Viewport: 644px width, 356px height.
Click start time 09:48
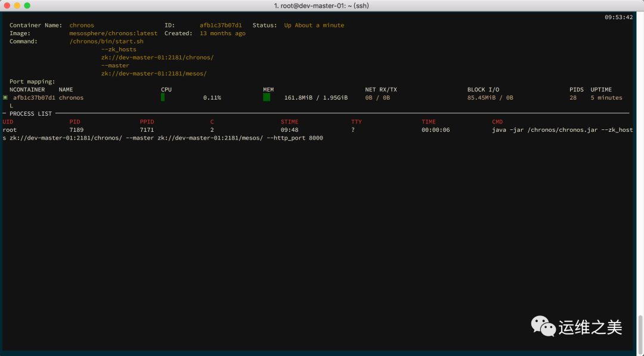[x=290, y=130]
